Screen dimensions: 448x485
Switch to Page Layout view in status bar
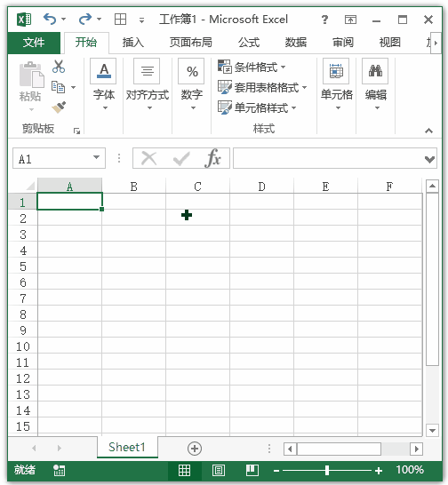click(219, 471)
